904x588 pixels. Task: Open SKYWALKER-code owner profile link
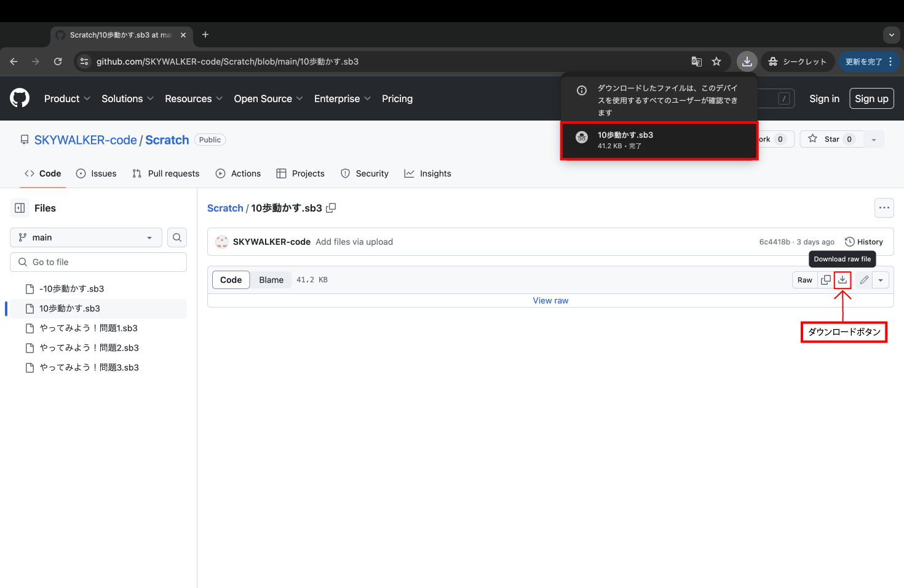[85, 140]
